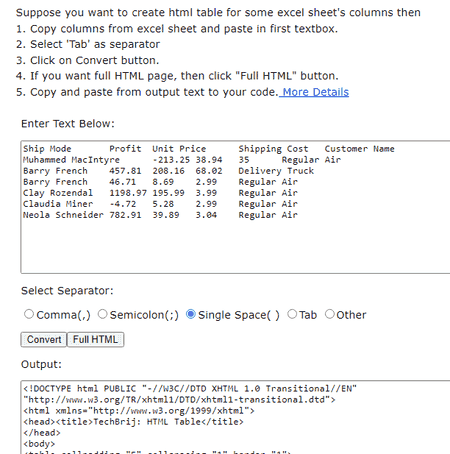Click the Full HTML button
This screenshot has width=450, height=454.
tap(95, 340)
